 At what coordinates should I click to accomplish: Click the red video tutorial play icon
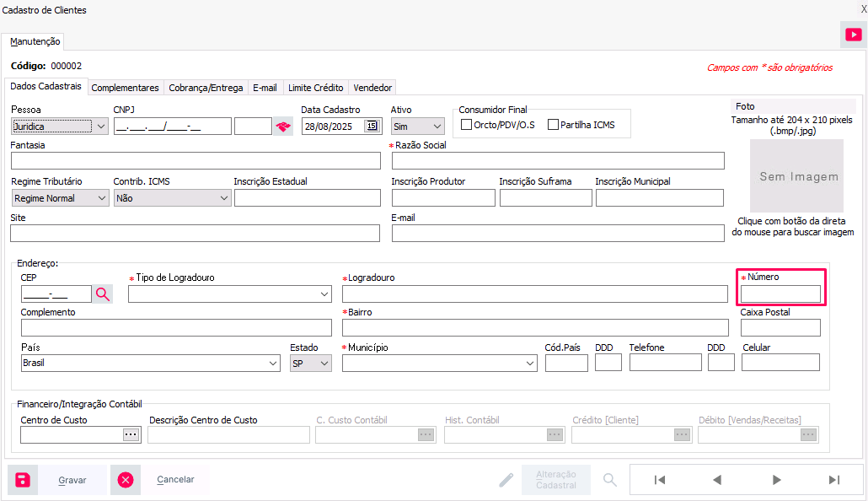coord(853,35)
